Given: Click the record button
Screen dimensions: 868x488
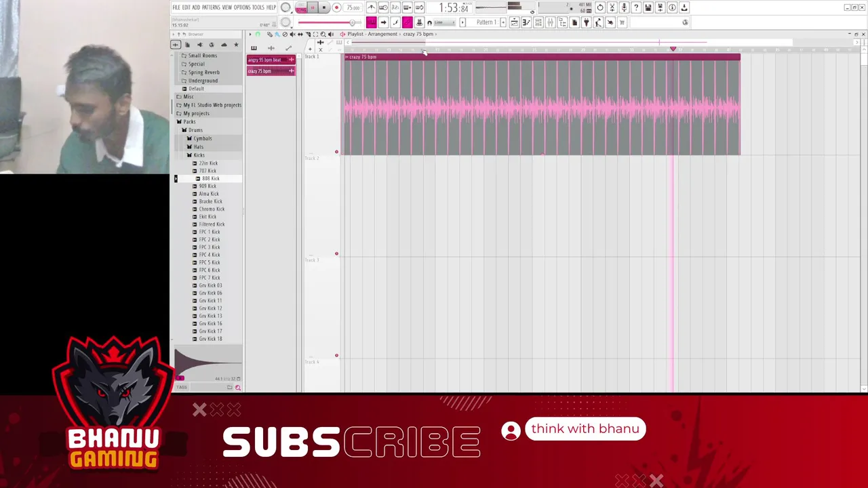Looking at the screenshot, I should click(x=336, y=8).
